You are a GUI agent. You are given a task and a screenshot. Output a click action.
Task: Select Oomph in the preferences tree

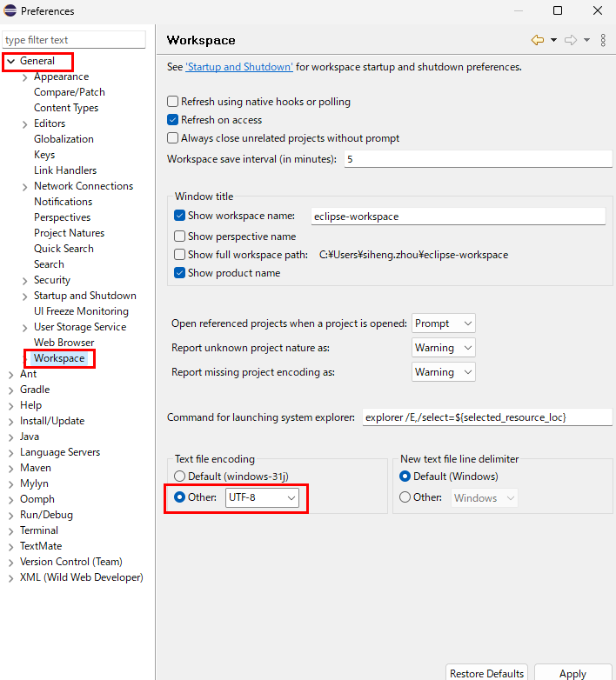coord(37,499)
